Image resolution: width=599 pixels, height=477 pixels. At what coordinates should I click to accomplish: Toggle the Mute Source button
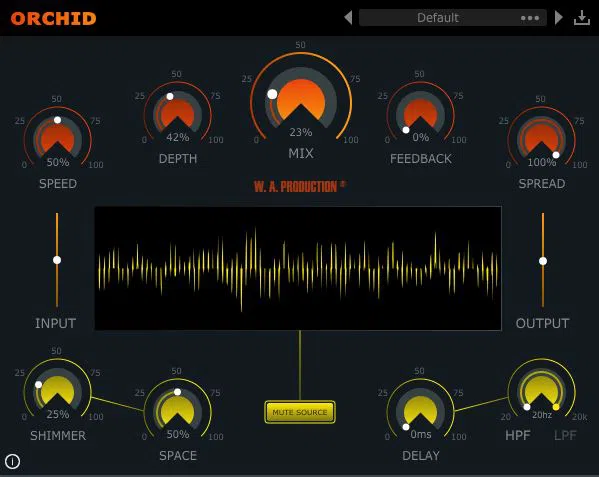pos(300,412)
